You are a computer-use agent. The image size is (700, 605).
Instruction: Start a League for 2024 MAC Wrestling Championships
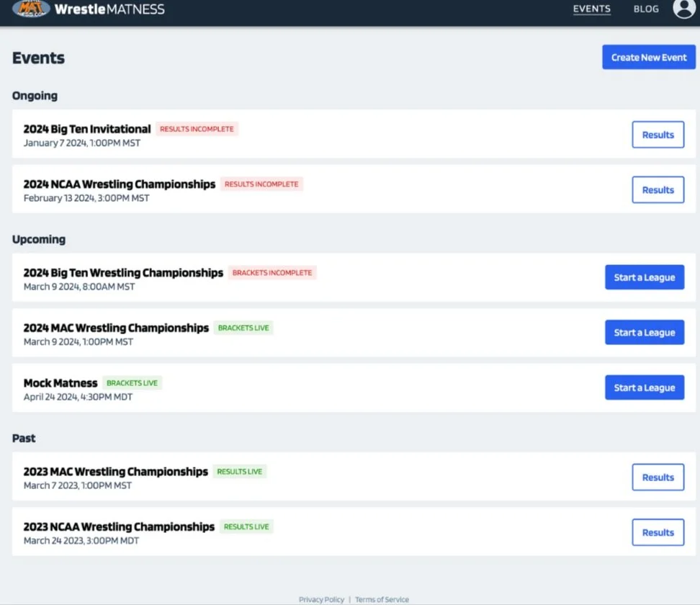(645, 332)
